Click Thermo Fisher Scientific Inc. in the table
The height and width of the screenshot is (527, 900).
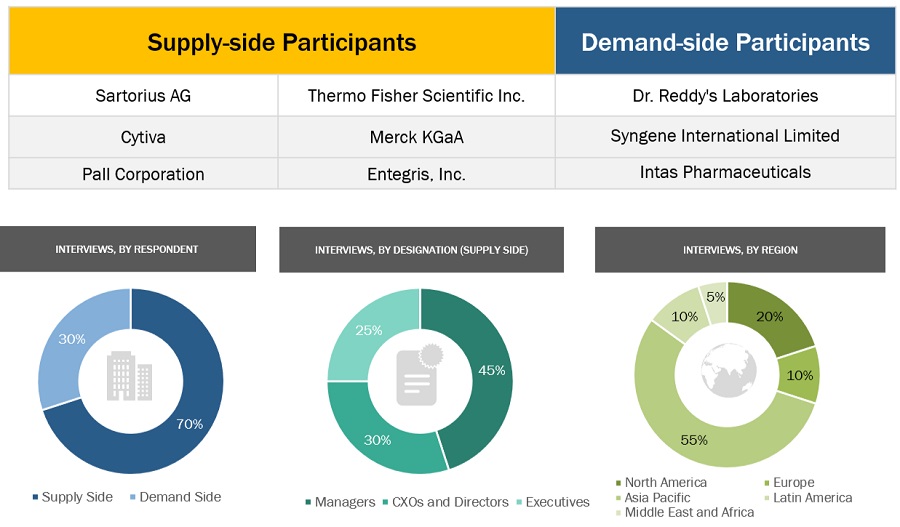pyautogui.click(x=416, y=96)
